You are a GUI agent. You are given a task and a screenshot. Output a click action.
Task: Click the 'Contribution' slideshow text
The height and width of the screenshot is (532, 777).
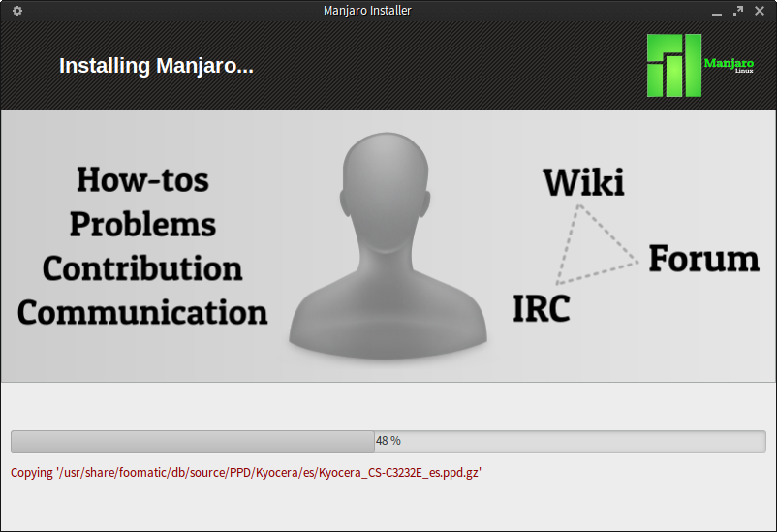(x=142, y=268)
